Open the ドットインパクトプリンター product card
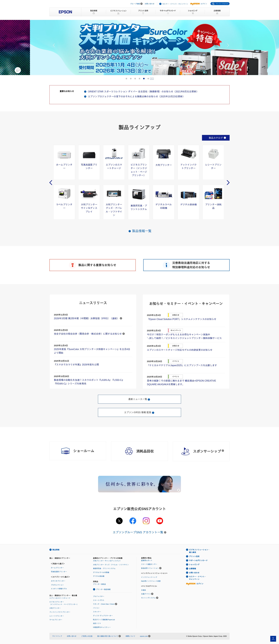279x644 pixels. 188,162
